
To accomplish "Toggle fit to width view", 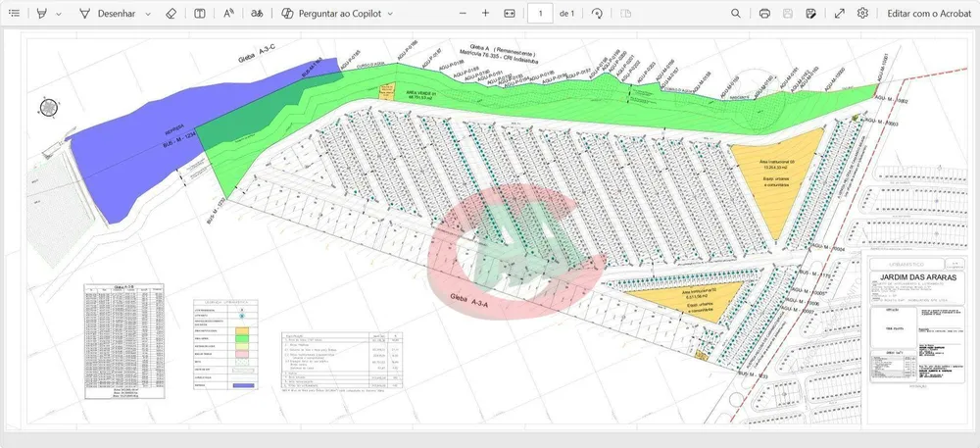I will 510,13.
